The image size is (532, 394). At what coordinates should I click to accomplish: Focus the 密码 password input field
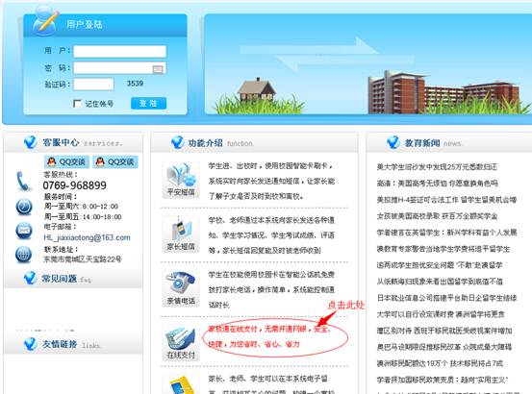tap(119, 68)
